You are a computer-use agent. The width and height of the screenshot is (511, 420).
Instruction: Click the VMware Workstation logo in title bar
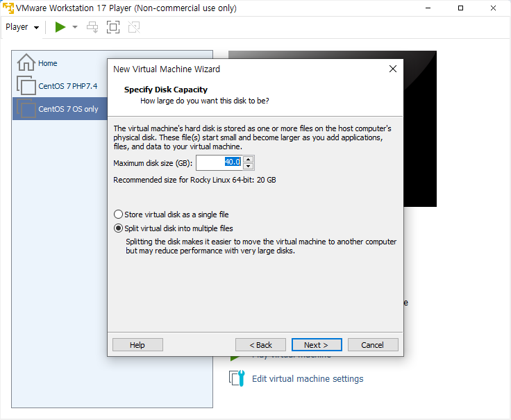[8, 8]
